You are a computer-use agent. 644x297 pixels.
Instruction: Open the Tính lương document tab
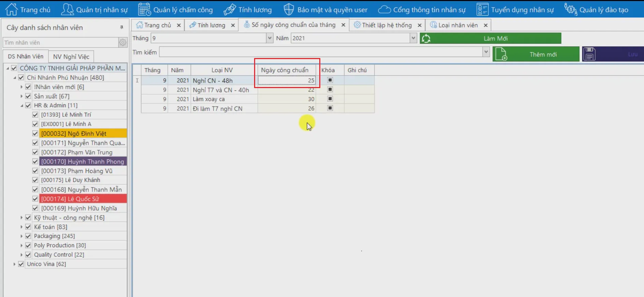click(x=211, y=25)
